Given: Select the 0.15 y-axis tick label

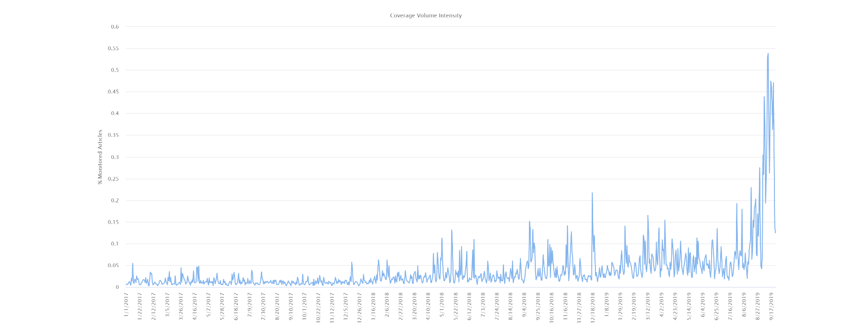Looking at the screenshot, I should coord(113,222).
